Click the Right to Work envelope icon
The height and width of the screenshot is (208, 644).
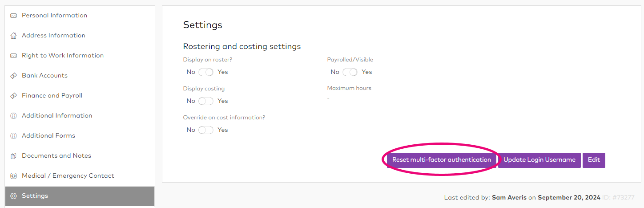coord(13,56)
